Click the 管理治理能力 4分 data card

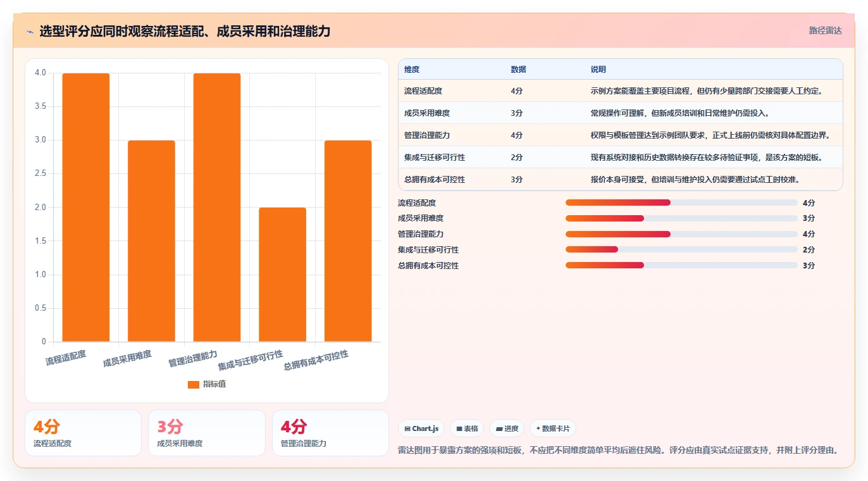click(x=330, y=433)
